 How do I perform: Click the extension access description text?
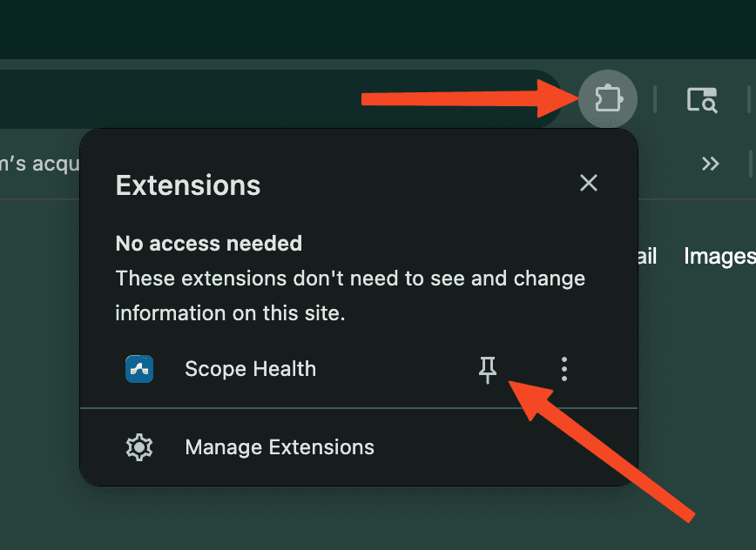(350, 296)
